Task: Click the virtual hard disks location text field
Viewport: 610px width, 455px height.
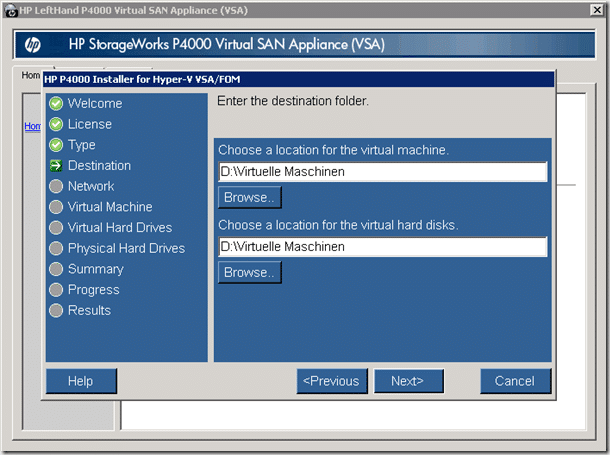Action: click(383, 247)
